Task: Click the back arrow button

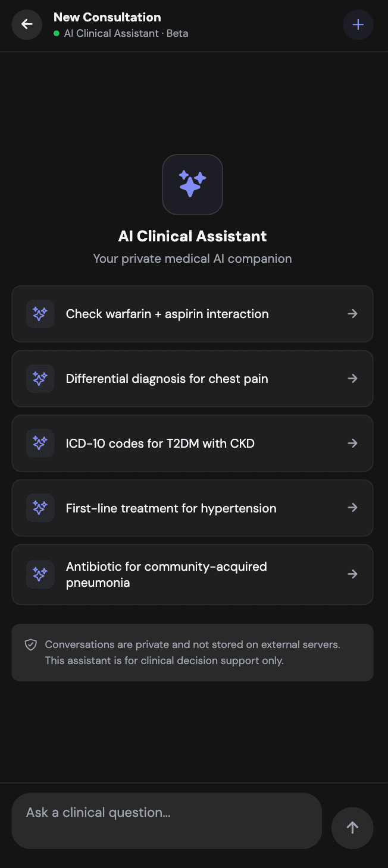Action: point(27,24)
